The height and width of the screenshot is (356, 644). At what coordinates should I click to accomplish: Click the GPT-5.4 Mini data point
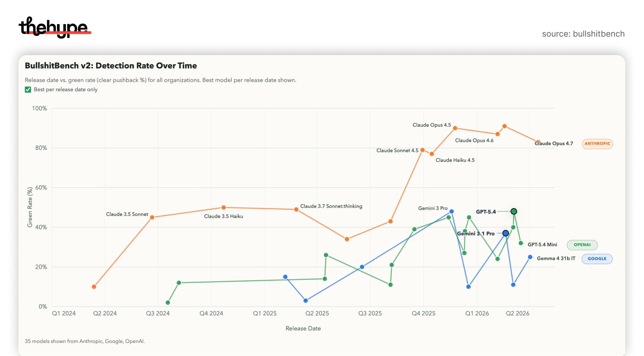pos(521,243)
